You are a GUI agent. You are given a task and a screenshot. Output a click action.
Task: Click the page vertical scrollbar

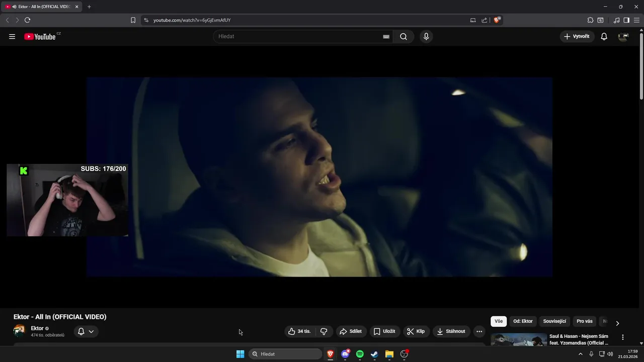click(641, 65)
